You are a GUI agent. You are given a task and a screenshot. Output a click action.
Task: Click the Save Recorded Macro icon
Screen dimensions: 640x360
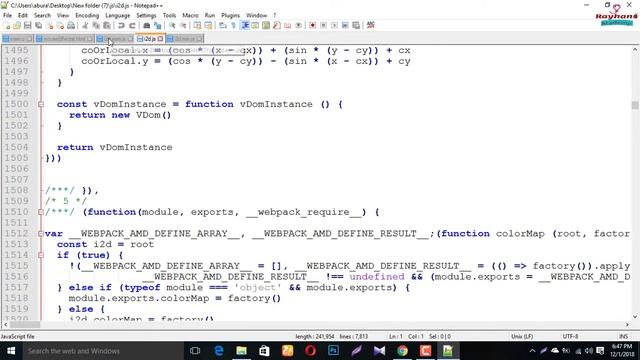pos(356,25)
